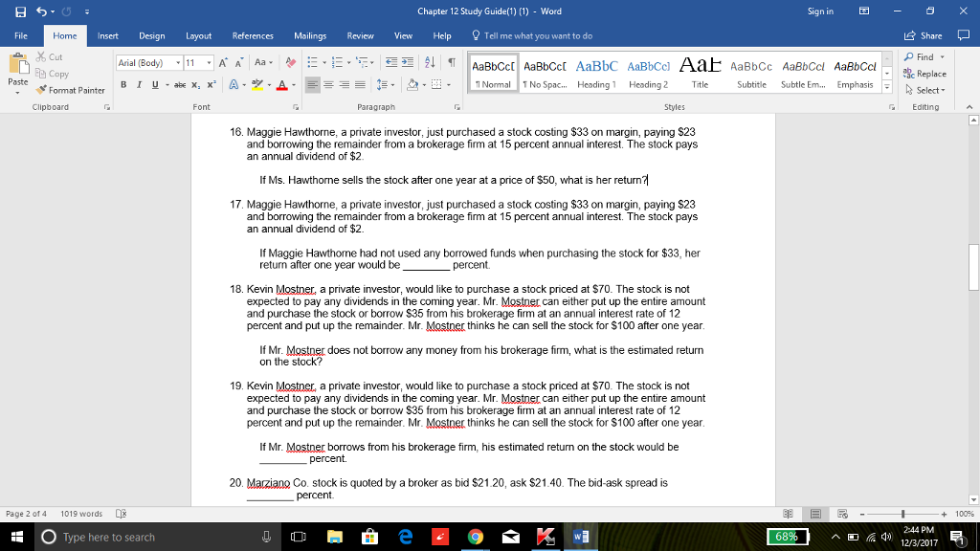This screenshot has height=551, width=980.
Task: Toggle underline formatting
Action: click(x=153, y=85)
